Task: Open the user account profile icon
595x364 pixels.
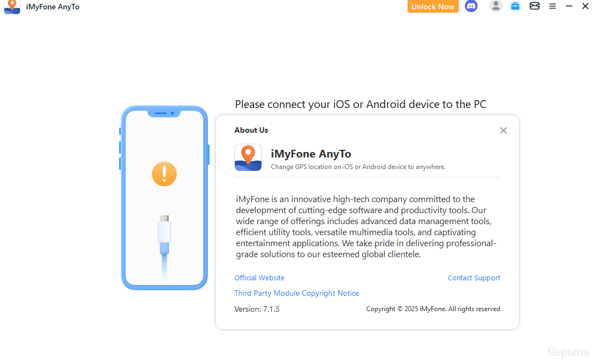Action: 496,6
